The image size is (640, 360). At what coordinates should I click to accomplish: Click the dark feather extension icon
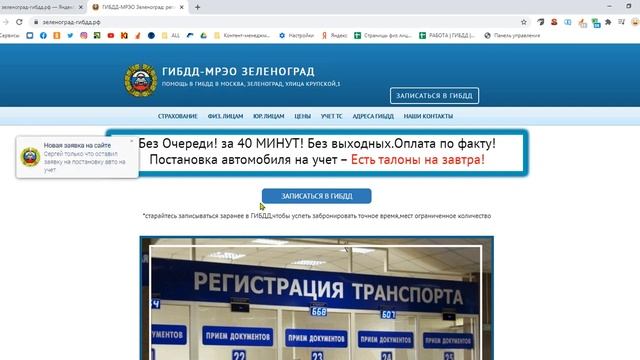pos(540,22)
